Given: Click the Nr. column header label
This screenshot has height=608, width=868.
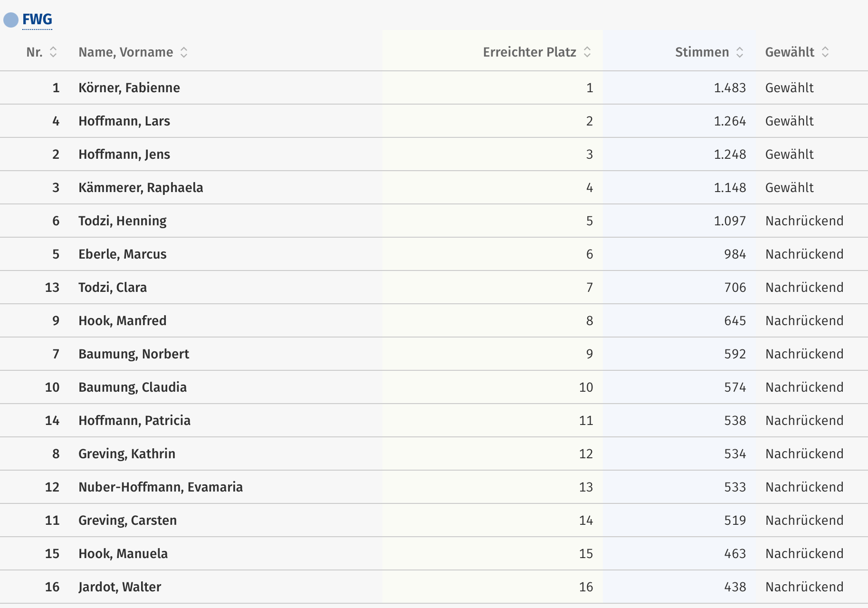Looking at the screenshot, I should (x=34, y=52).
